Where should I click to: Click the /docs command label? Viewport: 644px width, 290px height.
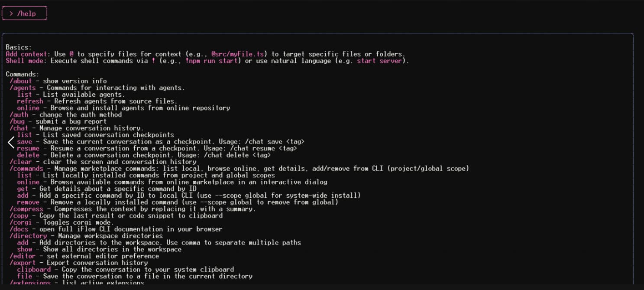(19, 229)
